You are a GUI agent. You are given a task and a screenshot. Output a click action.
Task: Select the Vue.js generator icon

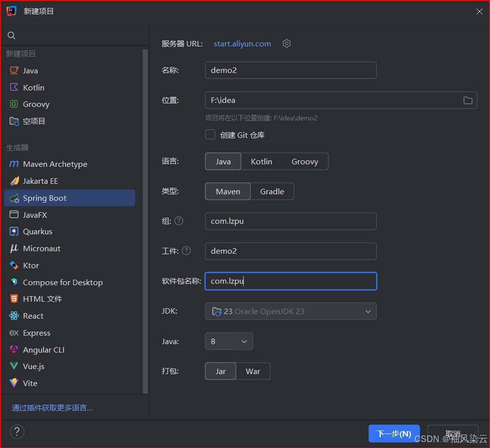[x=14, y=366]
